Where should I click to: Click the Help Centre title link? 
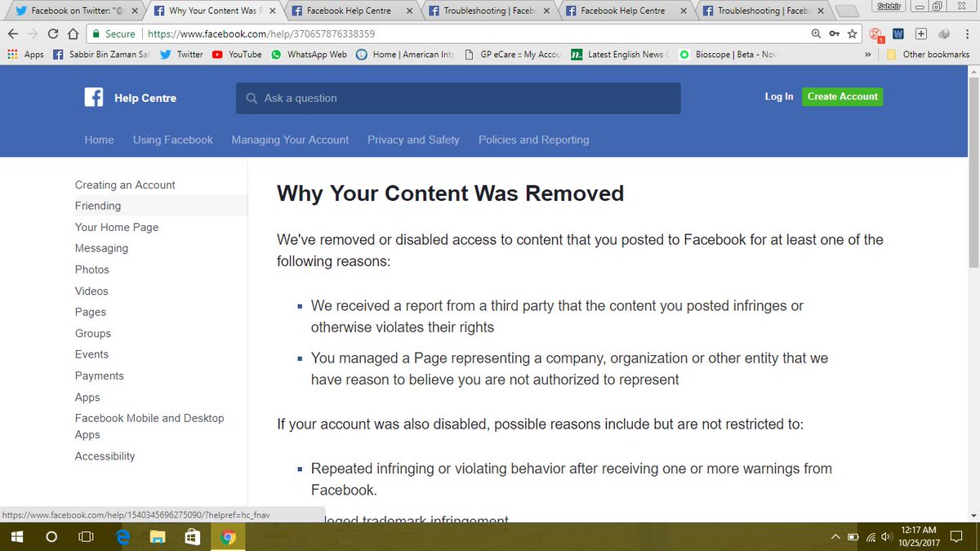(145, 98)
